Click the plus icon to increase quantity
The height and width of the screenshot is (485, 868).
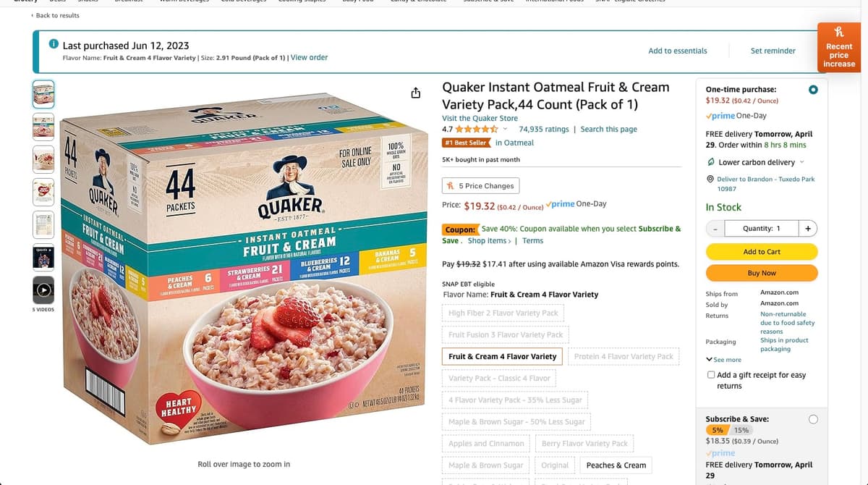point(808,228)
